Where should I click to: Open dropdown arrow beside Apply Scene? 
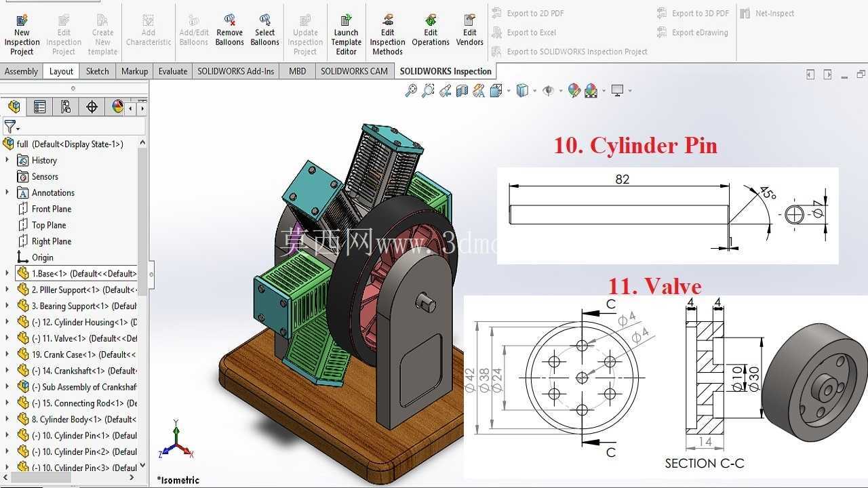click(x=603, y=91)
